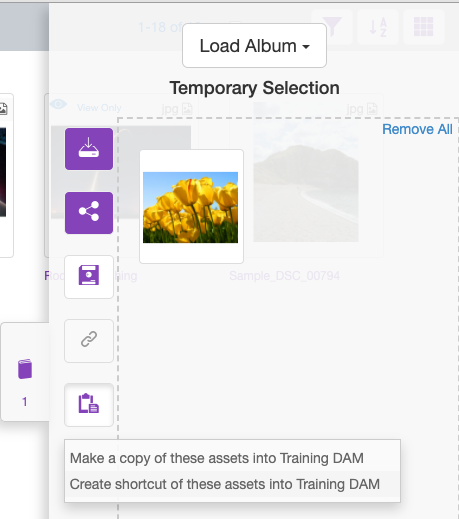The height and width of the screenshot is (519, 459).
Task: Click the faded mountain beach thumbnail
Action: coord(306,172)
